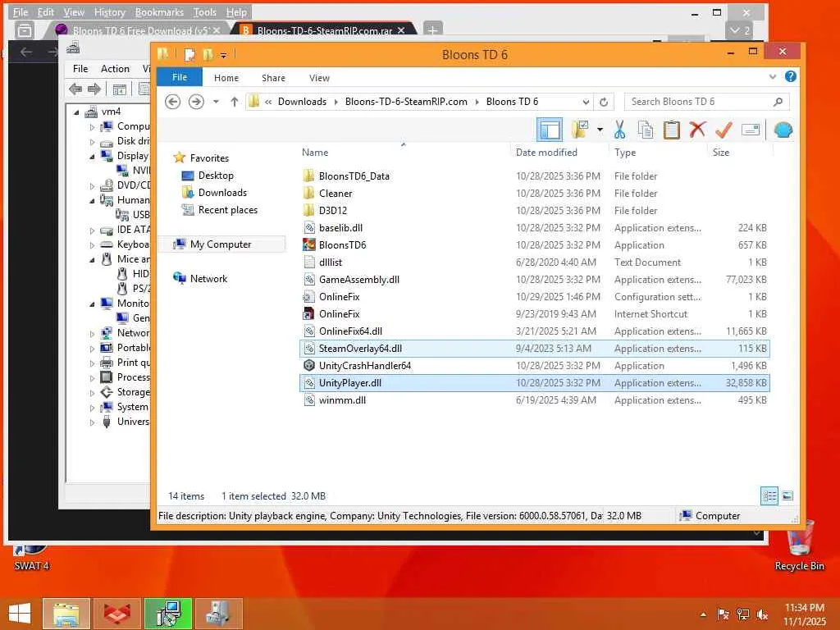
Task: Sort by the Size column header
Action: pos(720,152)
